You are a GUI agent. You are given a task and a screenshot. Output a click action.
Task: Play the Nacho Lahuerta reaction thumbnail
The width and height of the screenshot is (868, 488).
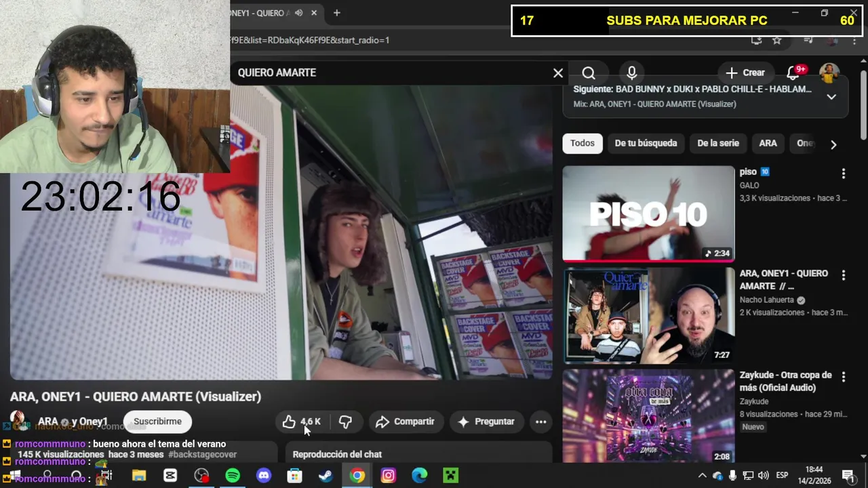pyautogui.click(x=648, y=315)
